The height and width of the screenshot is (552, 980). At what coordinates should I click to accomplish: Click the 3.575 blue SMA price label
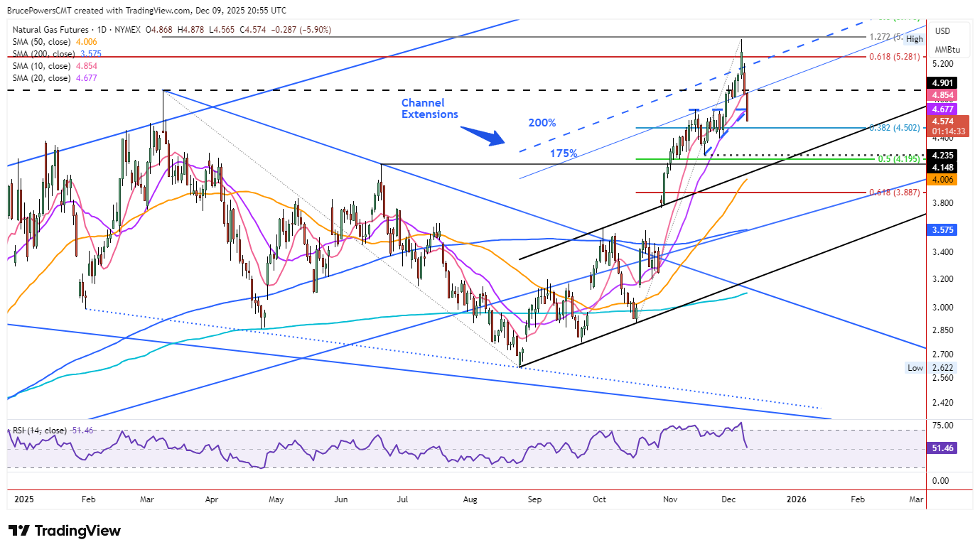click(943, 230)
